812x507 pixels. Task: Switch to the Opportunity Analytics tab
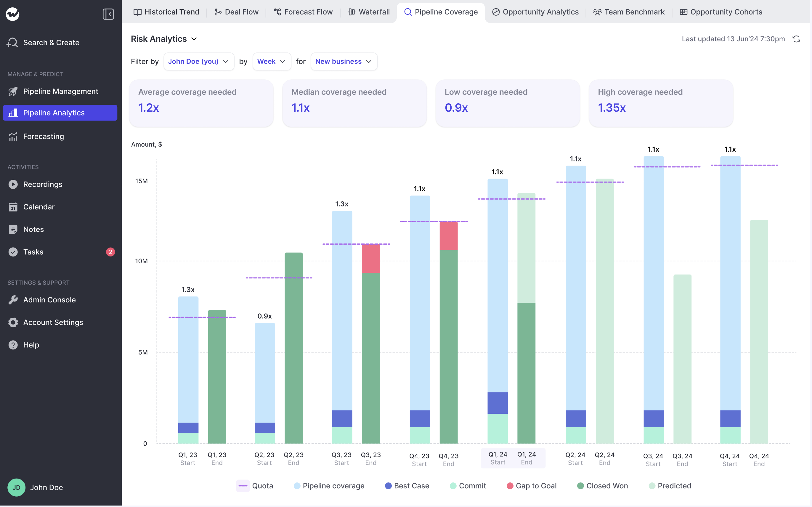coord(535,12)
